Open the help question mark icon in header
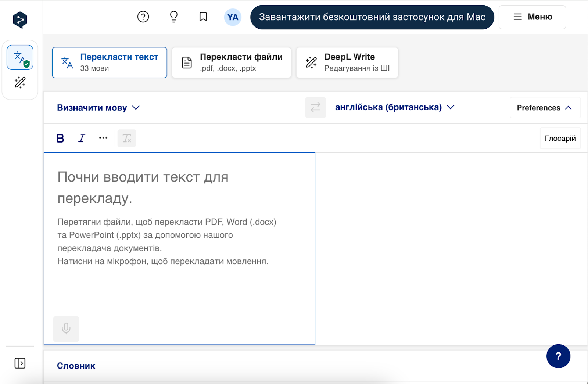 click(143, 17)
